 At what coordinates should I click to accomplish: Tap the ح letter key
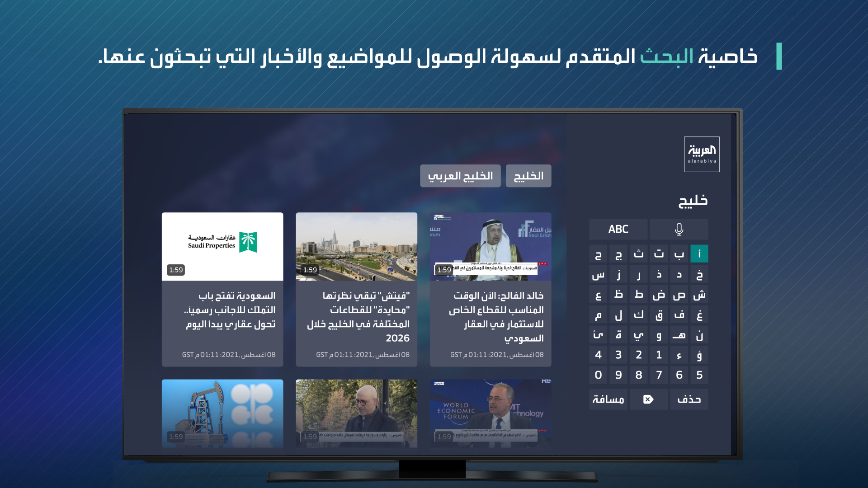pos(598,254)
